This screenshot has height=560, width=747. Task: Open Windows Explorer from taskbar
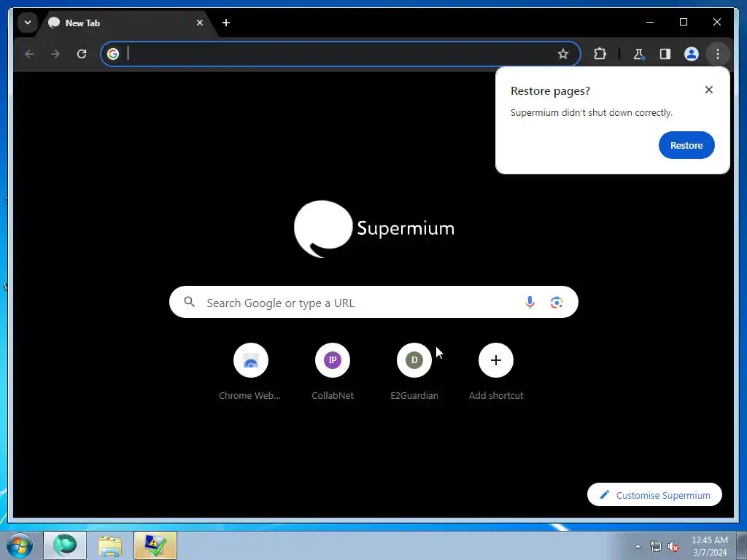[110, 545]
